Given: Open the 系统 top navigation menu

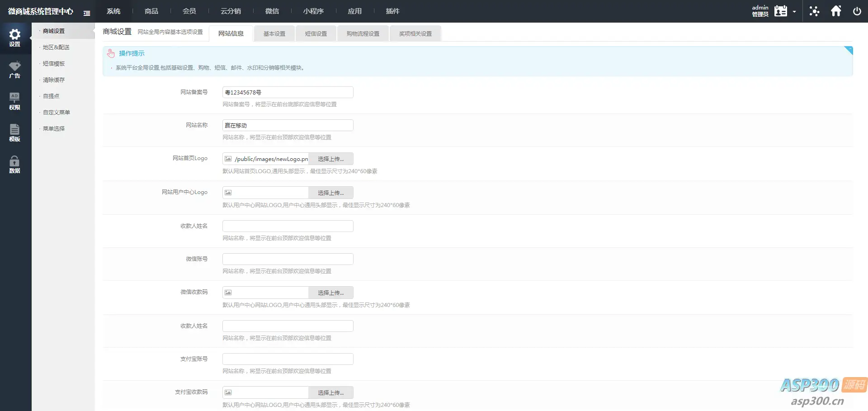Looking at the screenshot, I should pyautogui.click(x=113, y=11).
